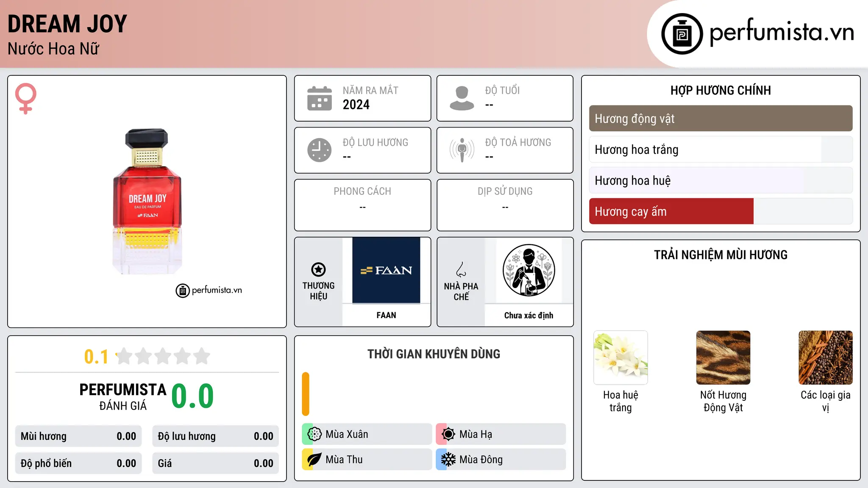Open the FAAN brand logo
Screen dimensions: 868x488
[386, 270]
